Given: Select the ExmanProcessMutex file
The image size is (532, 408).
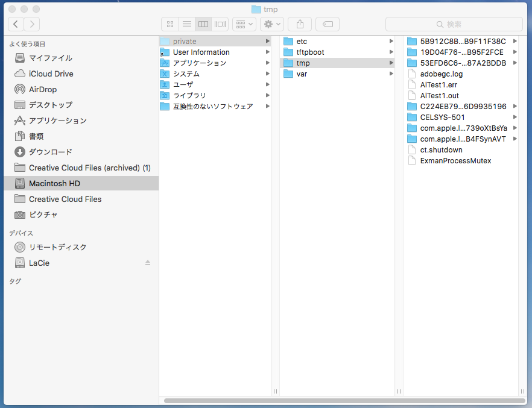Looking at the screenshot, I should 455,161.
